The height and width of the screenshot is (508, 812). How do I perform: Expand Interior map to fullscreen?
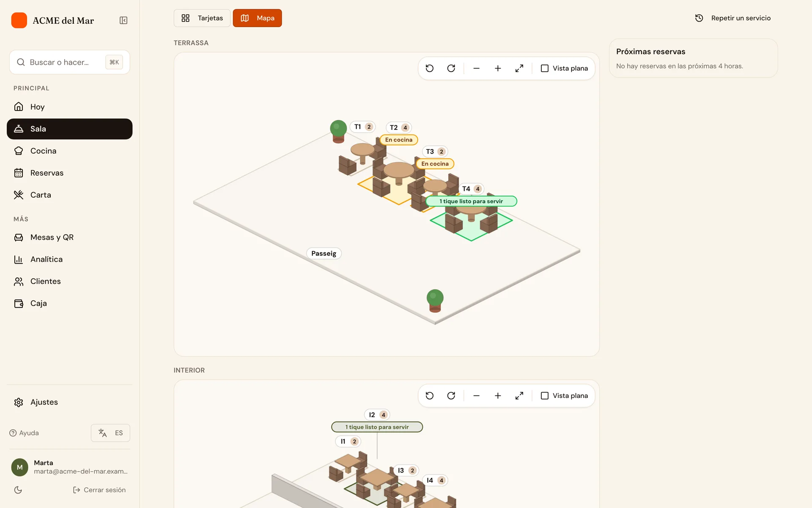(x=519, y=395)
